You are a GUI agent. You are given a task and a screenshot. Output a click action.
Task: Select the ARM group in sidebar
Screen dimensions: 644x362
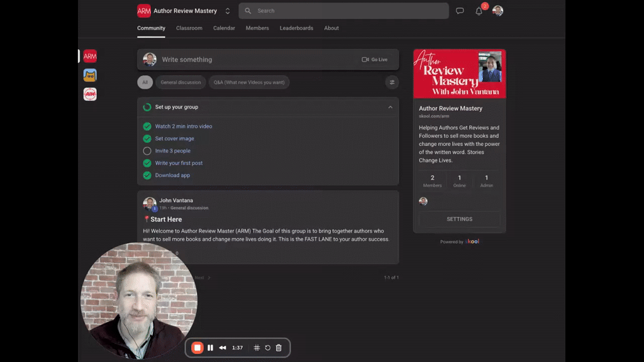click(x=90, y=56)
